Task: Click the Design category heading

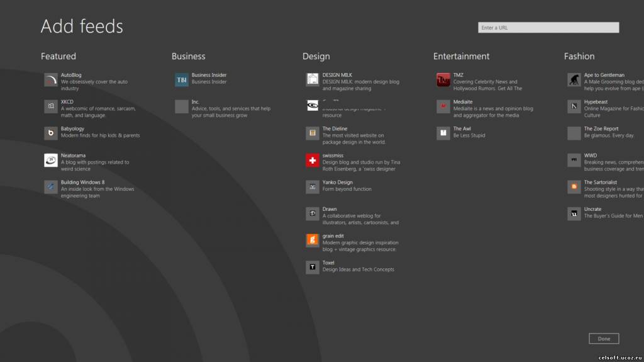Action: coord(316,56)
